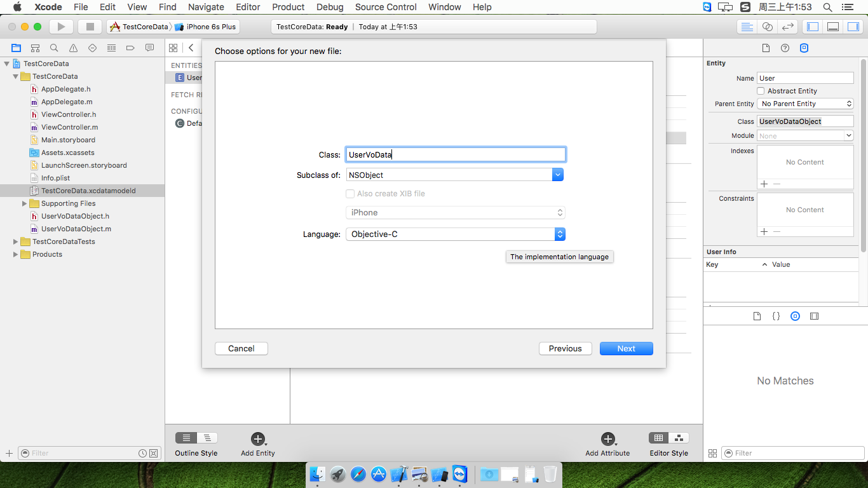Image resolution: width=868 pixels, height=488 pixels.
Task: Expand the Supporting Files folder
Action: tap(24, 203)
